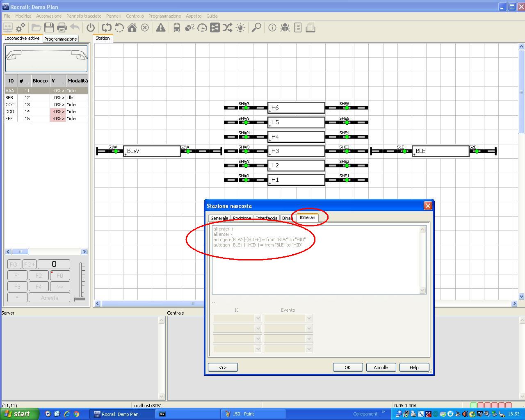Click the dark square routes icon

coord(215,27)
